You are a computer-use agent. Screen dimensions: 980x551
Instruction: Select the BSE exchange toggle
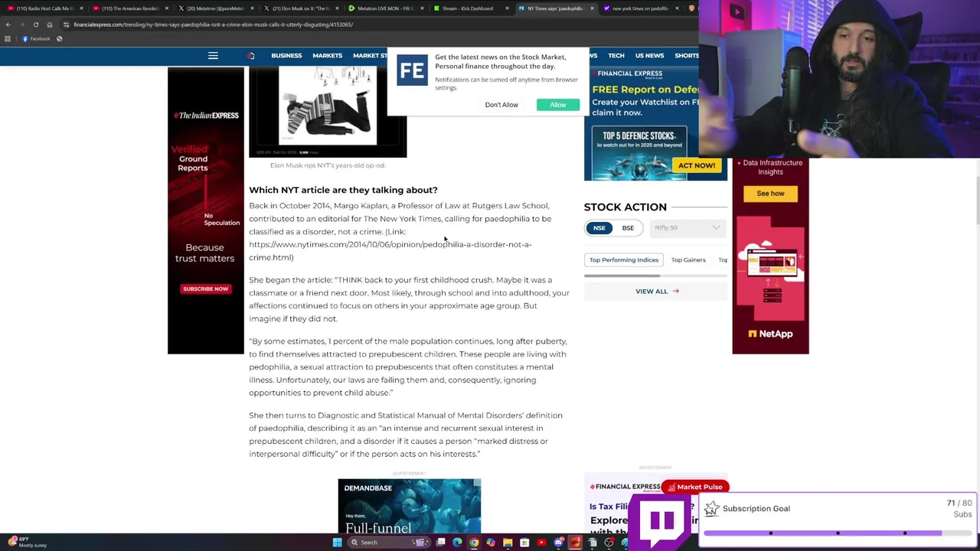point(628,228)
